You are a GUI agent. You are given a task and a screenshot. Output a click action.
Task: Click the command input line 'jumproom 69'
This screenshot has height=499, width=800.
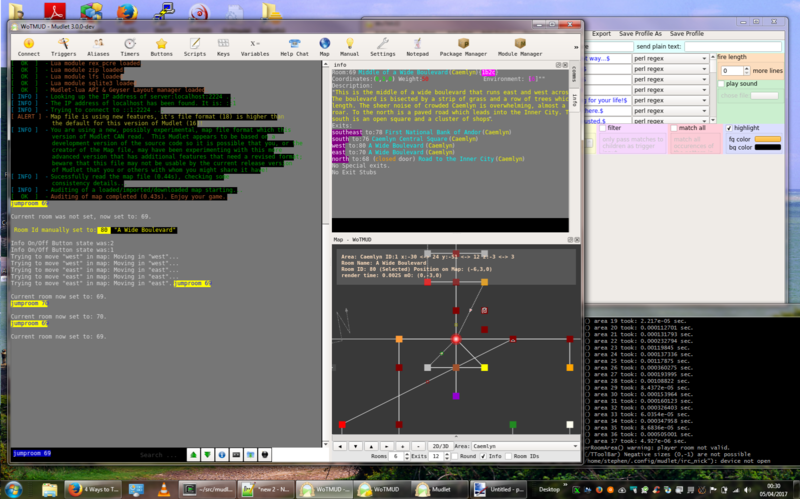[x=76, y=453]
